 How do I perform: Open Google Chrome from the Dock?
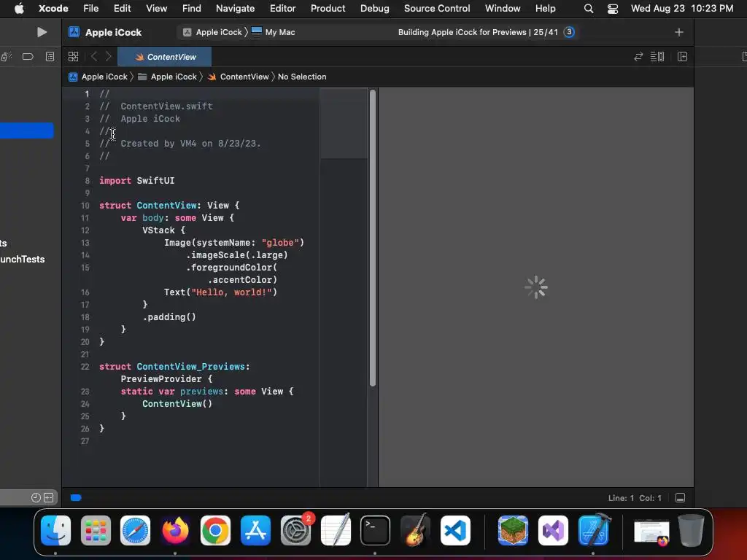click(215, 531)
